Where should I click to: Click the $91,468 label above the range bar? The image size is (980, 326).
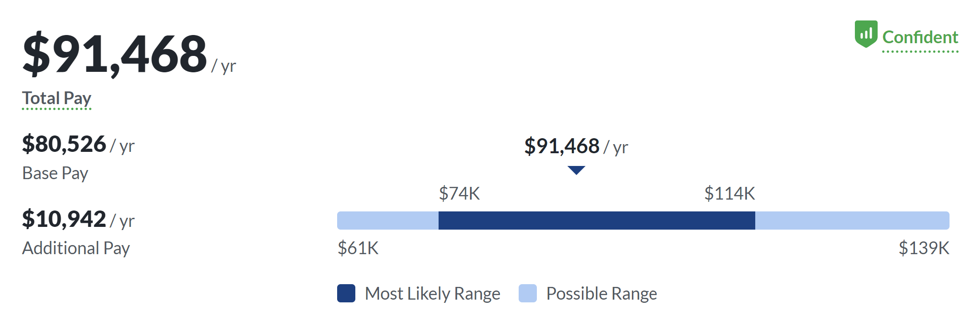pyautogui.click(x=562, y=146)
